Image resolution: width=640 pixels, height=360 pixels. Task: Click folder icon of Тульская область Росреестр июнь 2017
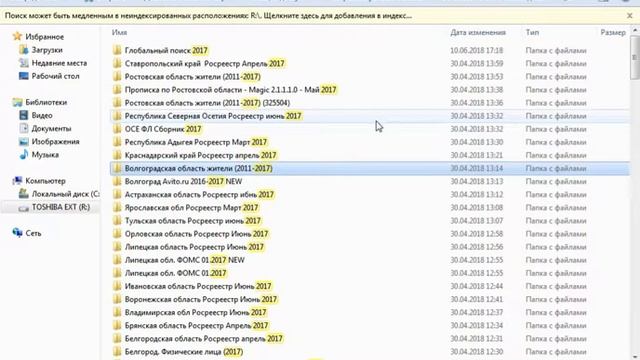pyautogui.click(x=117, y=220)
